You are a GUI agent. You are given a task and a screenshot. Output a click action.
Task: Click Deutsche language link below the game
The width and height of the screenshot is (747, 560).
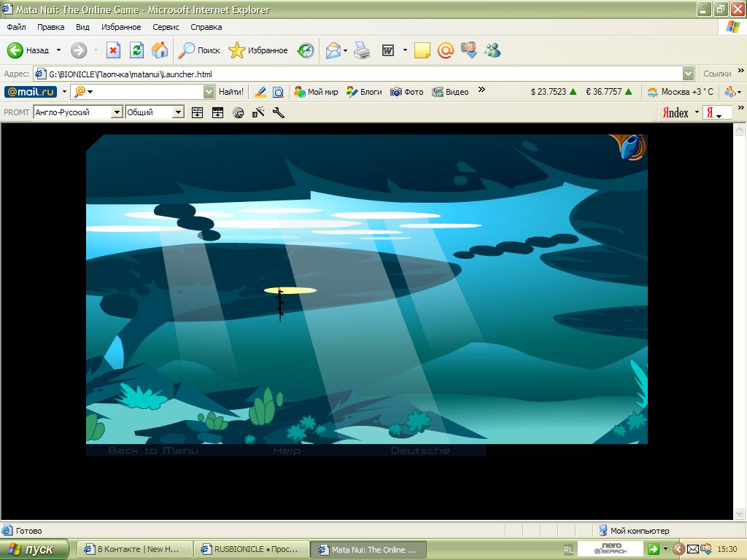(x=420, y=451)
